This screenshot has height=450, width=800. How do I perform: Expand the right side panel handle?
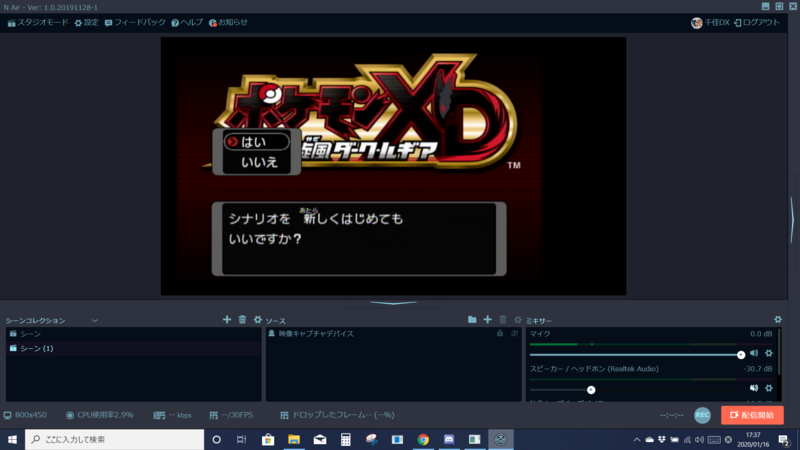point(792,219)
